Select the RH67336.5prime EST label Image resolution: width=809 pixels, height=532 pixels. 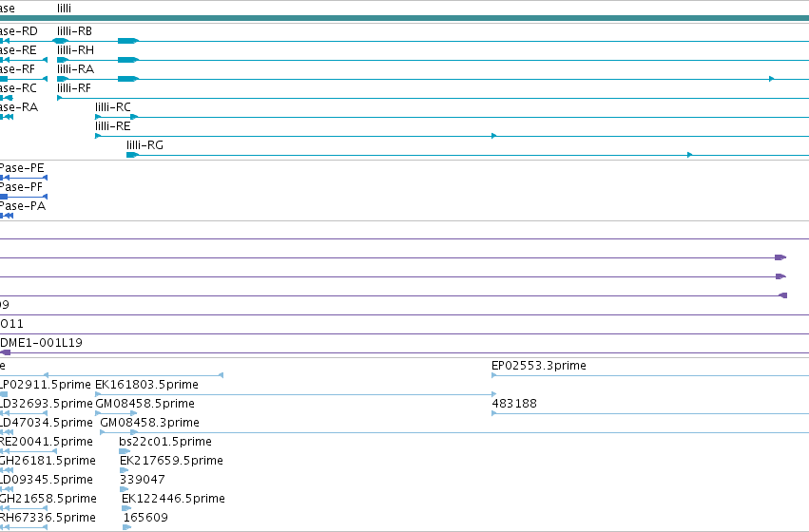48,518
